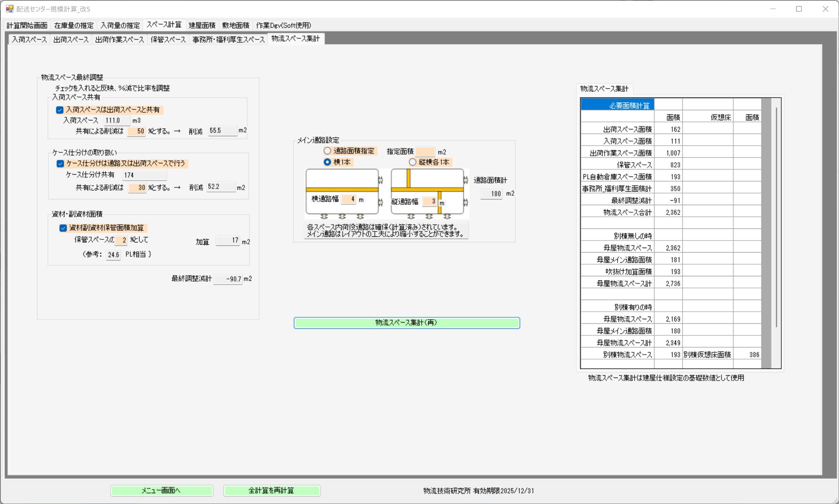Screen dimensions: 839x504
Task: Choose the 縦横各1本 aisle option
Action: [x=413, y=162]
